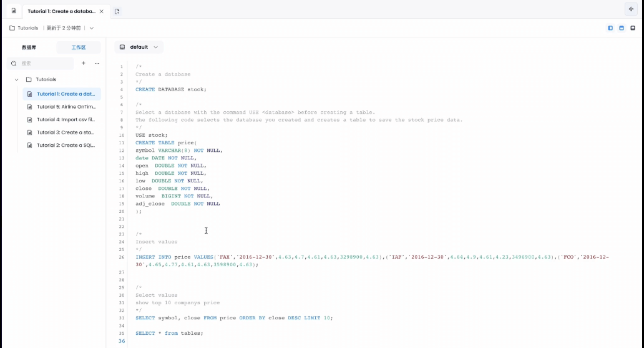The width and height of the screenshot is (644, 348).
Task: Click the database icon beside default
Action: point(122,47)
